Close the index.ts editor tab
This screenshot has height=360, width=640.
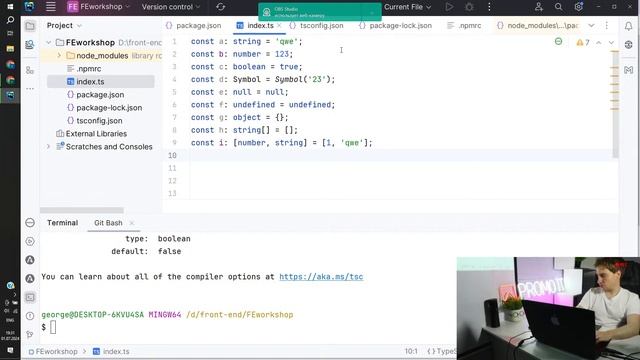pyautogui.click(x=279, y=25)
